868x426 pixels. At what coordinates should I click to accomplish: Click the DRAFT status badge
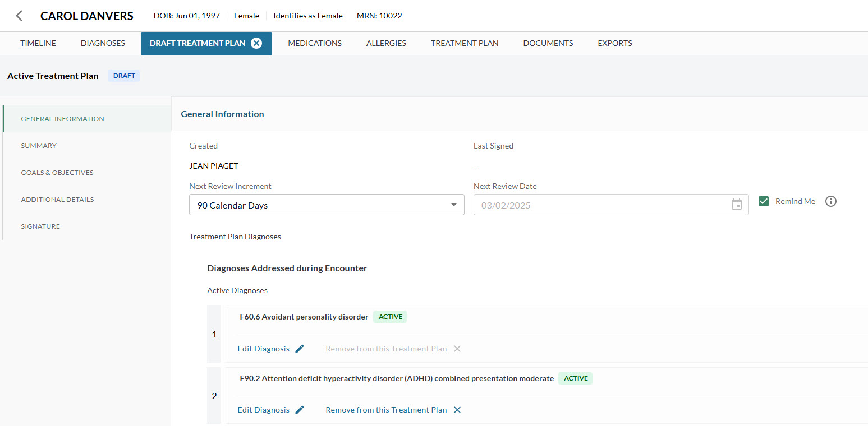[x=123, y=75]
